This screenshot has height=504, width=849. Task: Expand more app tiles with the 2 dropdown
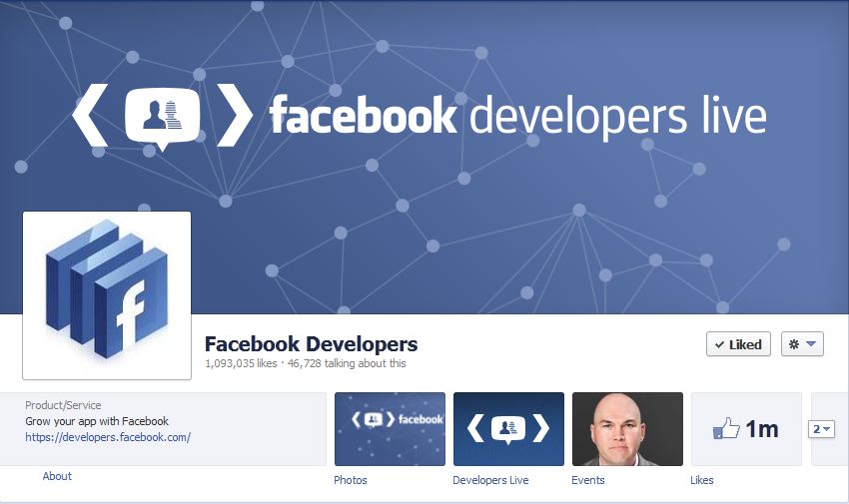[x=821, y=429]
